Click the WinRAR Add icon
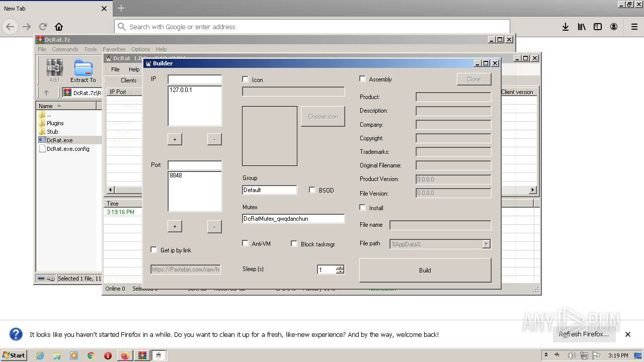Viewport: 644px width, 362px height. point(54,71)
